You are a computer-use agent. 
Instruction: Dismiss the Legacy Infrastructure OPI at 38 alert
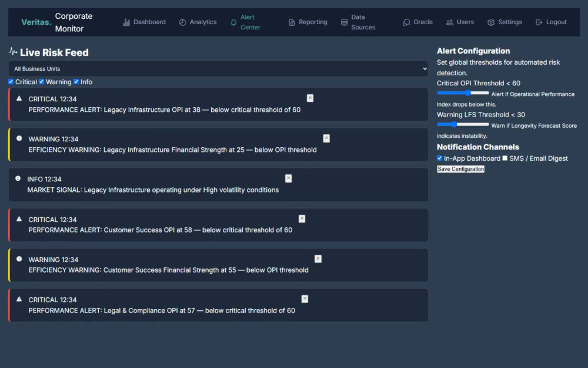pos(310,98)
